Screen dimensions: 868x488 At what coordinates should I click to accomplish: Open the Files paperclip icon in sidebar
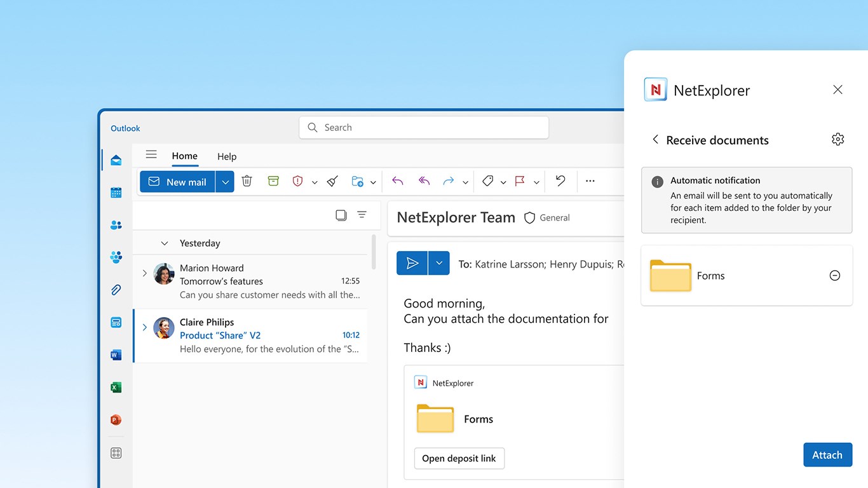tap(116, 290)
